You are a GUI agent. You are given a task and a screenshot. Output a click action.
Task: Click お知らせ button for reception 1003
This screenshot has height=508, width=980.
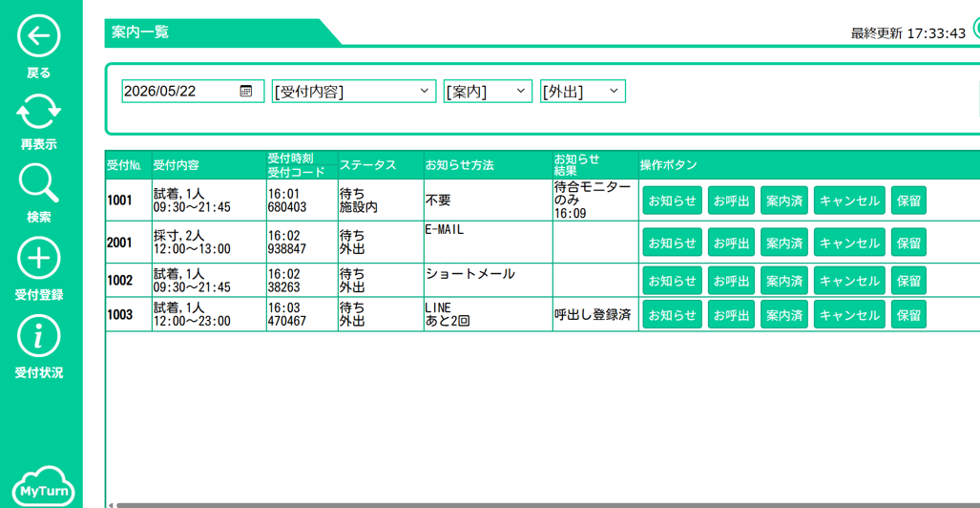click(x=672, y=315)
